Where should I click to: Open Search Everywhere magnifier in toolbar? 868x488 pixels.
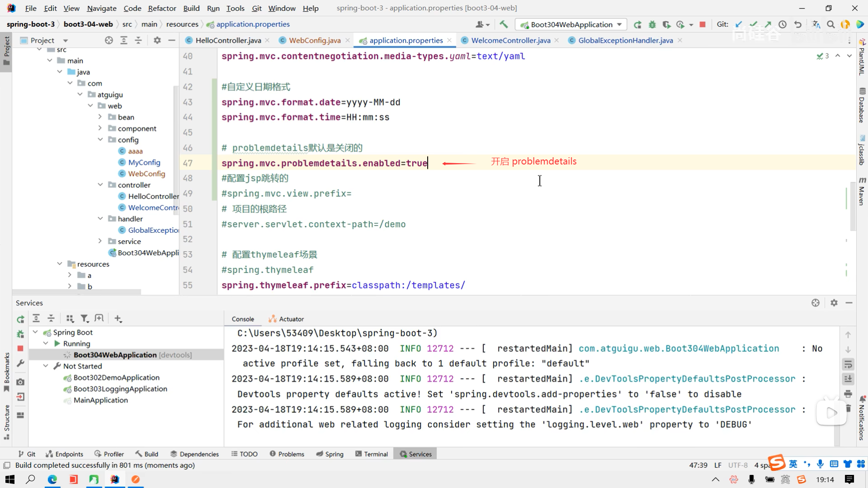pos(830,24)
